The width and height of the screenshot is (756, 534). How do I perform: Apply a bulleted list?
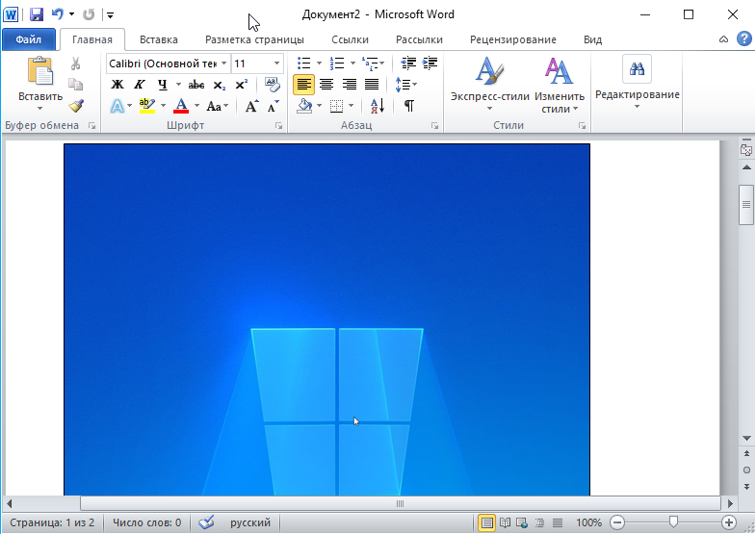click(303, 64)
